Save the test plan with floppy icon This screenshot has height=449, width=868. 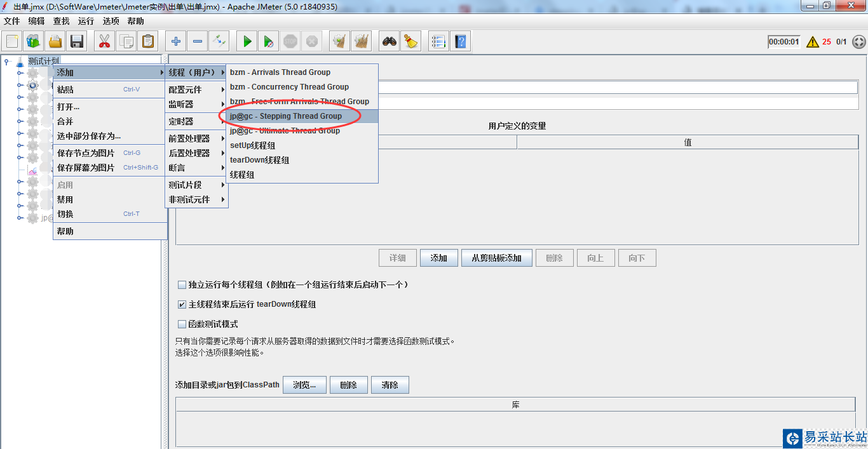[77, 42]
